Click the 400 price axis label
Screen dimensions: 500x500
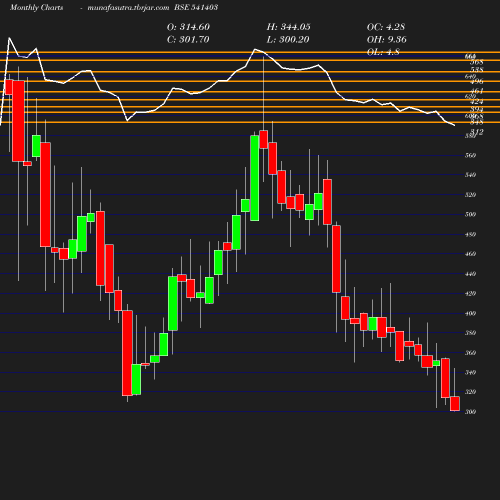click(470, 313)
